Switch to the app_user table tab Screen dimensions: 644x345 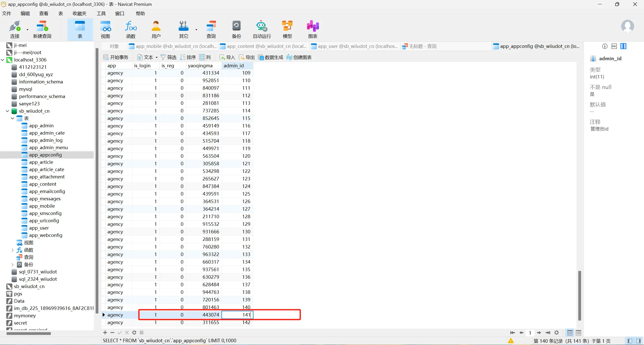coord(355,46)
